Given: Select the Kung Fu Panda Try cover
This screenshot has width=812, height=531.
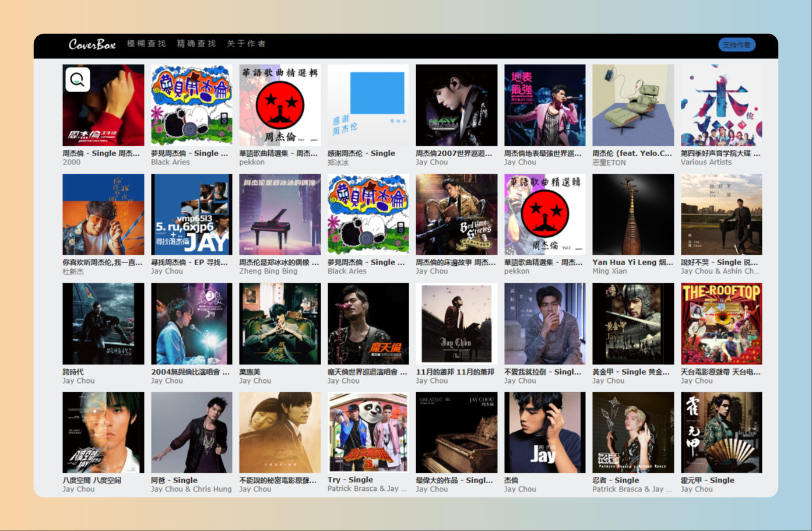Looking at the screenshot, I should pyautogui.click(x=368, y=432).
